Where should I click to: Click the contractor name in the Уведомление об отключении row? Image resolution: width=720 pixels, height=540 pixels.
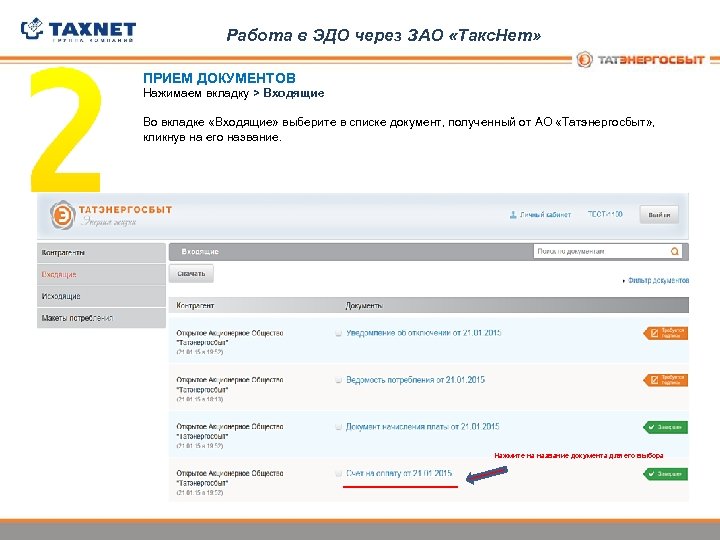tap(230, 338)
